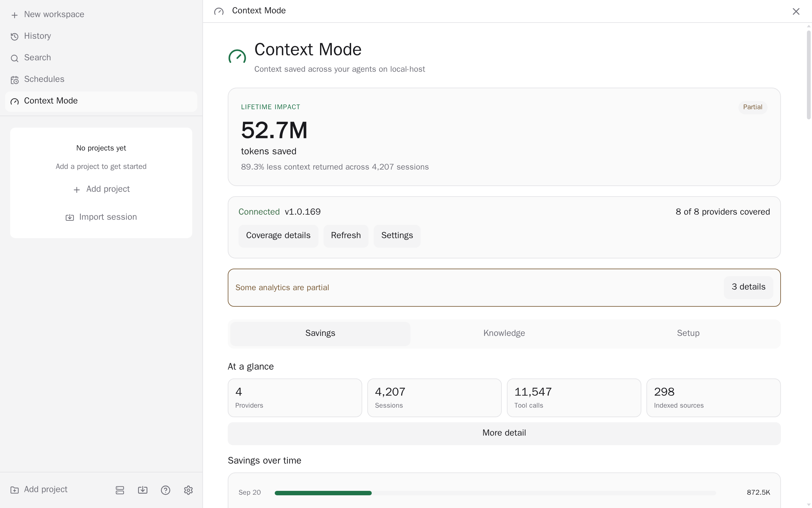The image size is (812, 508).
Task: Click the '872.5K' value for Sep 20
Action: pyautogui.click(x=758, y=492)
